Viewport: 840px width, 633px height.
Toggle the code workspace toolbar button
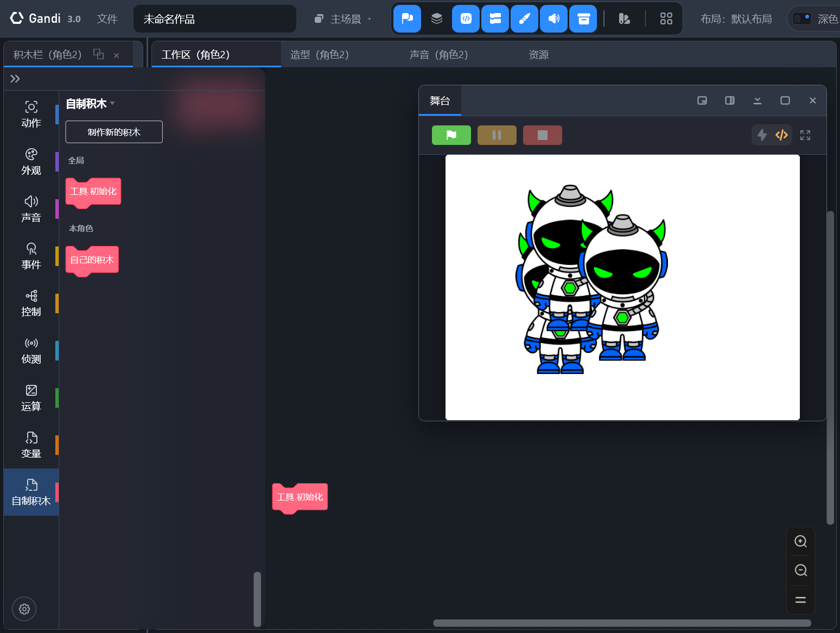point(466,19)
